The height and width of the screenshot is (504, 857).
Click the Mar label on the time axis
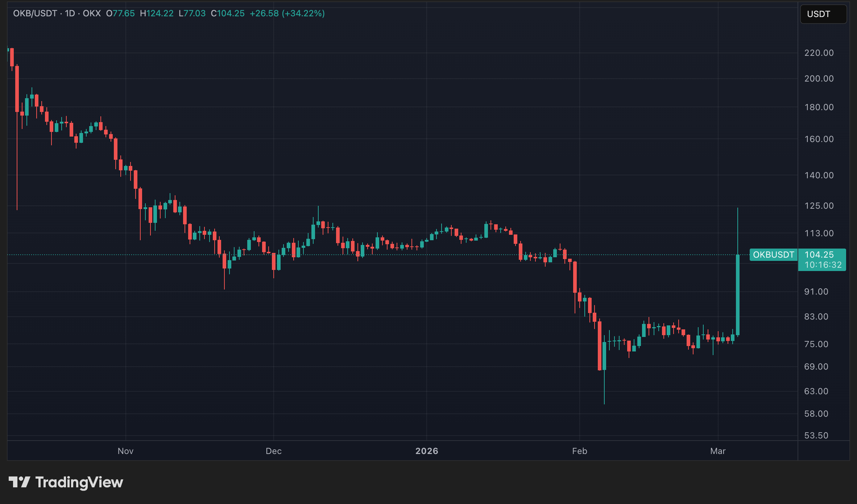click(718, 451)
